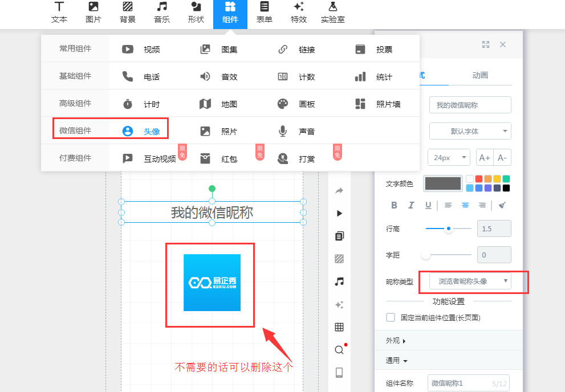Pick the green text color swatch

[x=506, y=179]
